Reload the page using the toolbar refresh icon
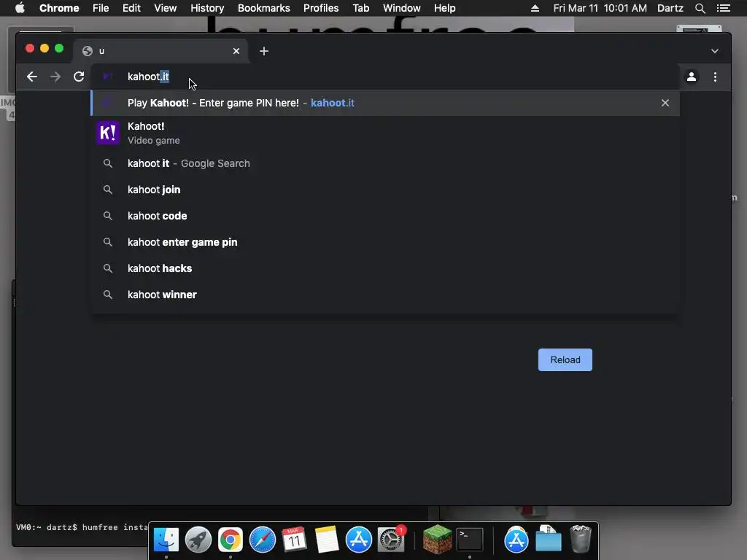Image resolution: width=747 pixels, height=560 pixels. pyautogui.click(x=79, y=77)
